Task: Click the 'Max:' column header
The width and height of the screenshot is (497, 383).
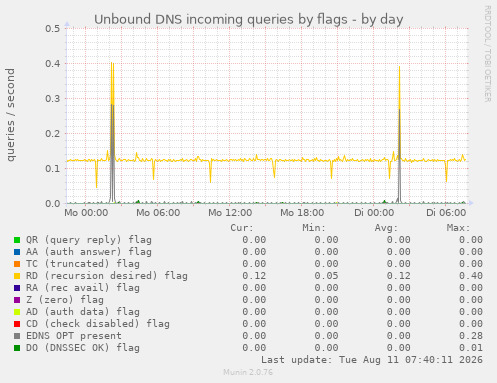Action: (458, 228)
